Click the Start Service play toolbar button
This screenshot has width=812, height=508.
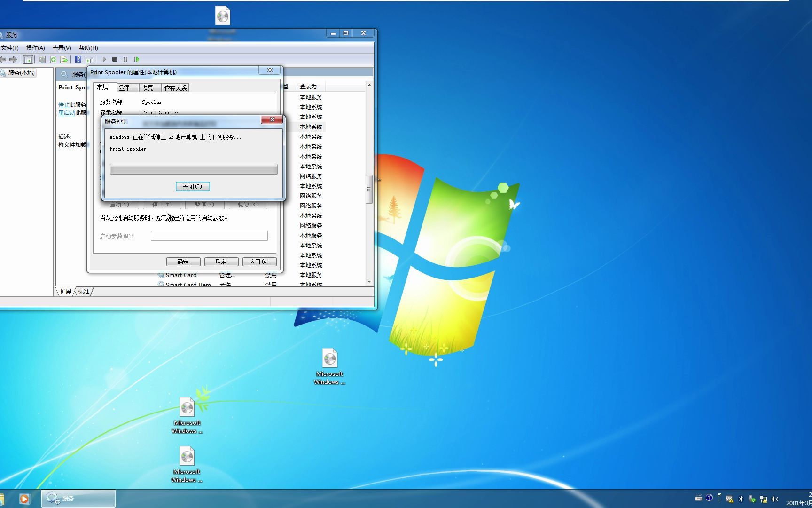(x=104, y=59)
